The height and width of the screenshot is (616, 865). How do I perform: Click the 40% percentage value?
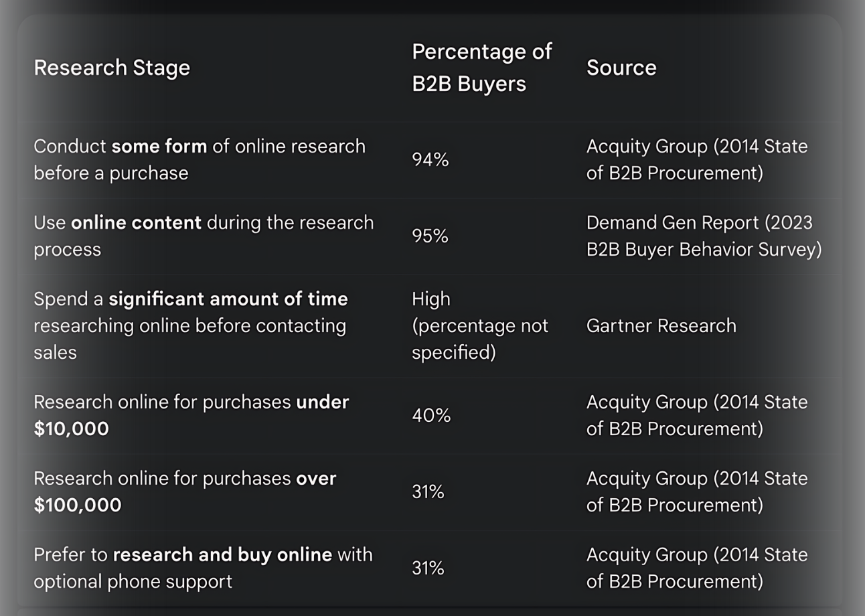pos(431,415)
